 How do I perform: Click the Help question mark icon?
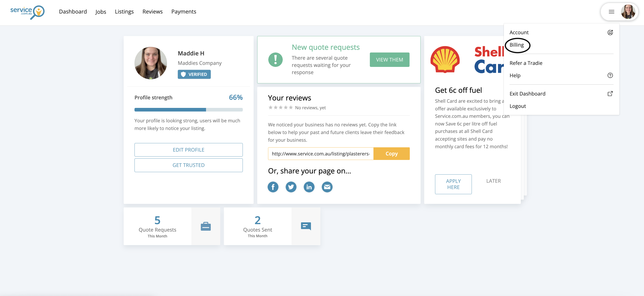click(610, 75)
